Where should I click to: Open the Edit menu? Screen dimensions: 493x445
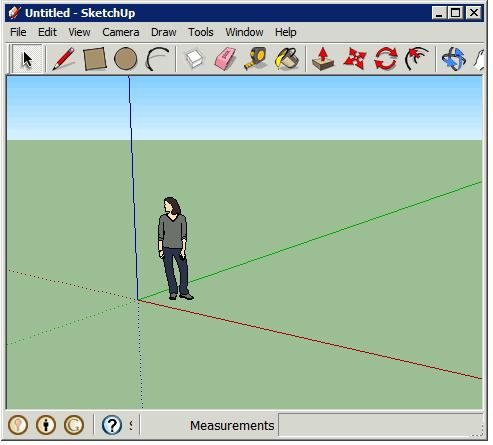point(47,32)
